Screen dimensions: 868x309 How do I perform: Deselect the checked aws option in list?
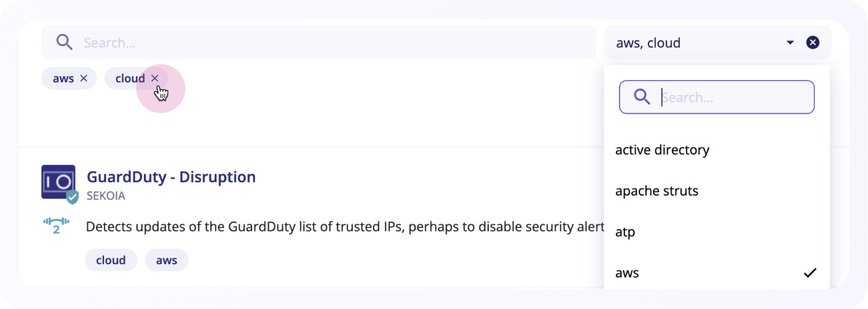click(x=717, y=273)
